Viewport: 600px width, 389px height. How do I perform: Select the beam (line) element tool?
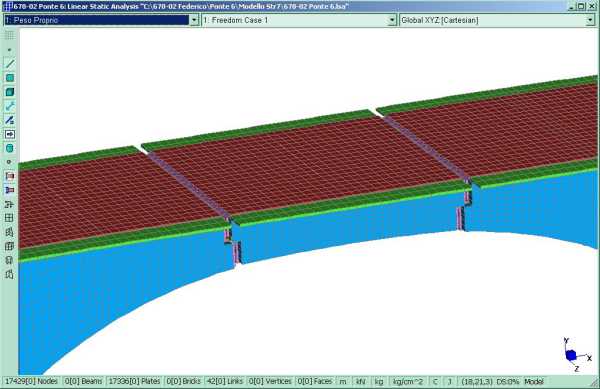click(x=10, y=63)
